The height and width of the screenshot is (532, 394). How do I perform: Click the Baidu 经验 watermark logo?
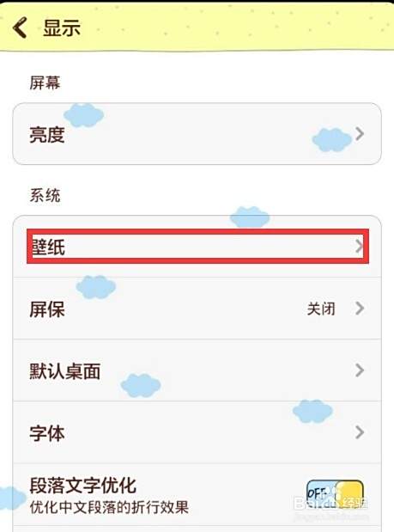(x=330, y=503)
